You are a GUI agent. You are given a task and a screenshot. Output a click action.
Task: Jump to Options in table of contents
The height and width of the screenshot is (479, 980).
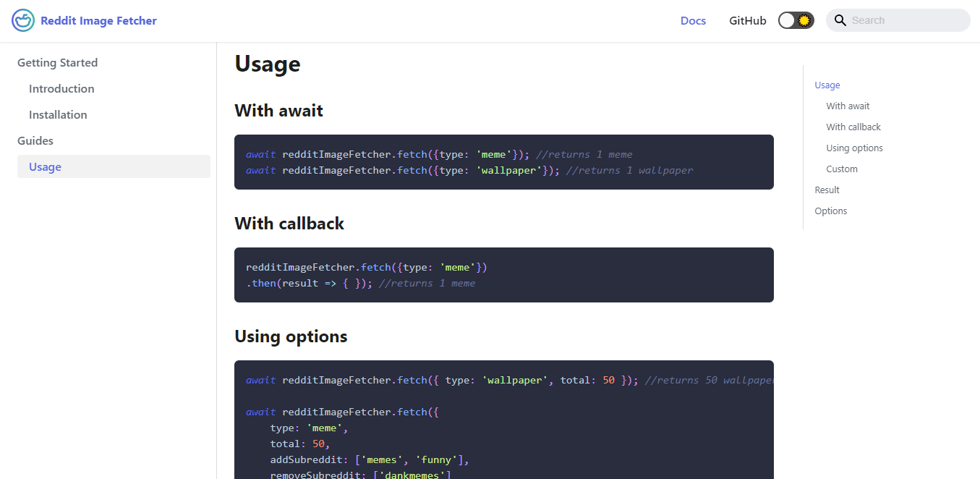tap(830, 211)
